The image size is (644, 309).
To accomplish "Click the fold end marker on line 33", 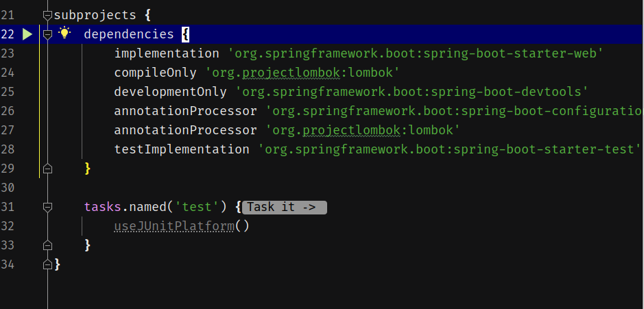I will pos(47,245).
